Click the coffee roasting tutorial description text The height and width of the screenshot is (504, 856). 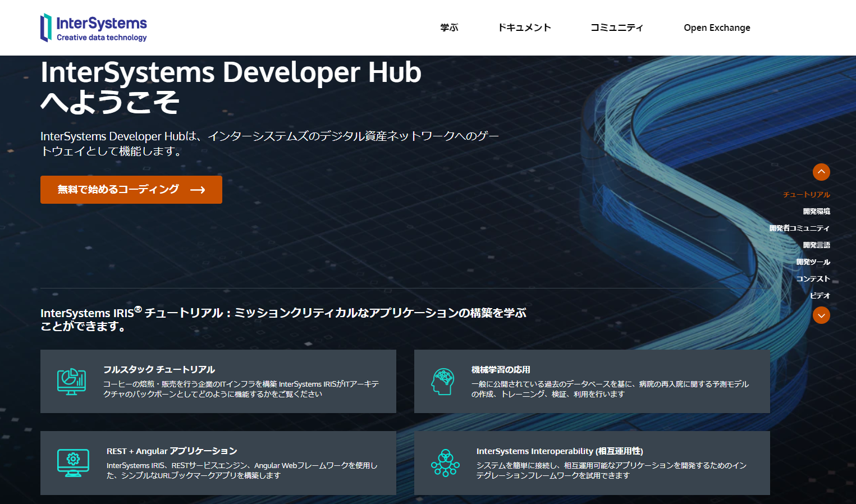point(241,389)
